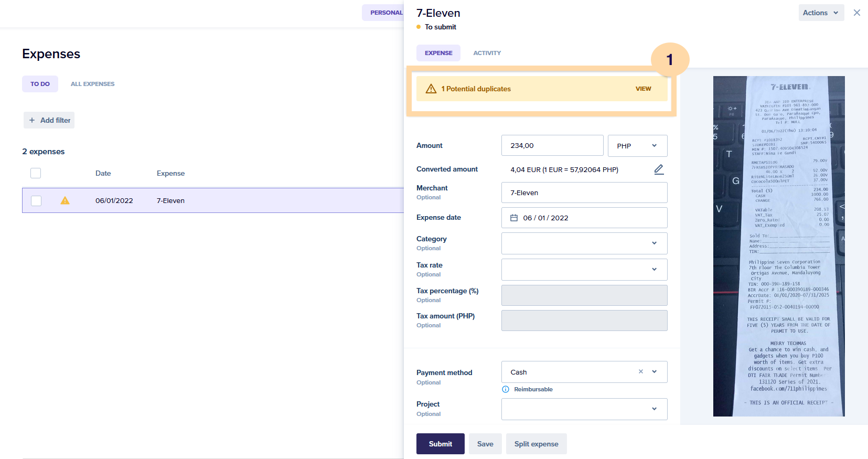Image resolution: width=868 pixels, height=459 pixels.
Task: Click the Amount input field
Action: [x=552, y=145]
